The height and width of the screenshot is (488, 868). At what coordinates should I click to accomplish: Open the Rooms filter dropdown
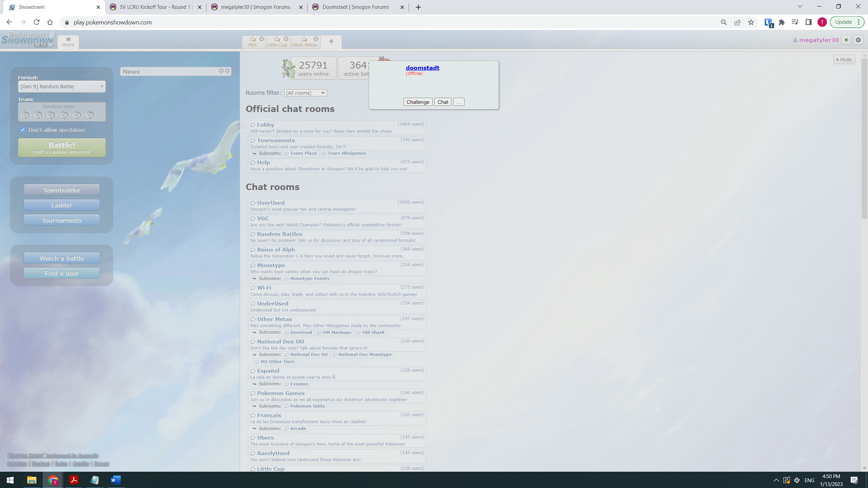point(305,93)
